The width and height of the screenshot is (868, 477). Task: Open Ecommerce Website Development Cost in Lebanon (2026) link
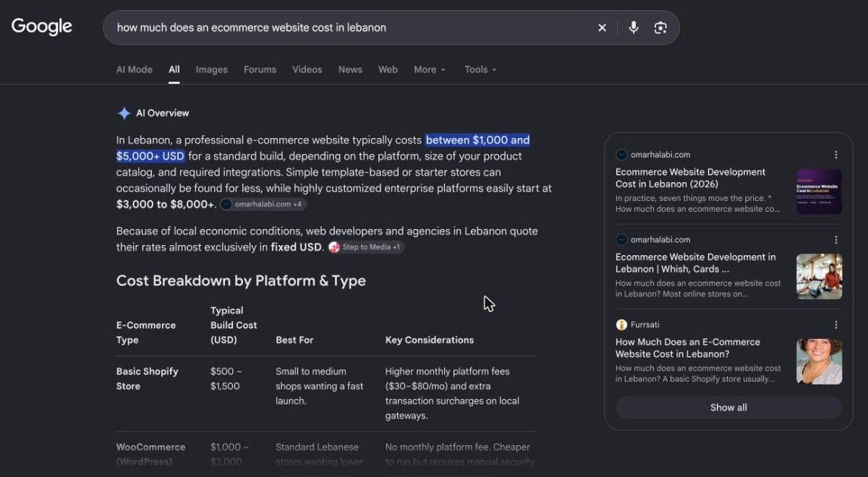690,178
